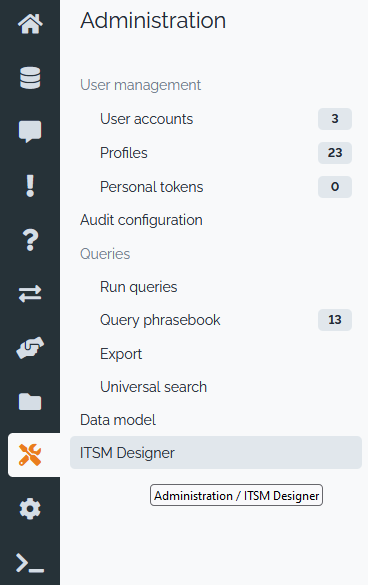Screen dimensions: 368x585
Task: Select the folder icon in sidebar
Action: pos(30,402)
